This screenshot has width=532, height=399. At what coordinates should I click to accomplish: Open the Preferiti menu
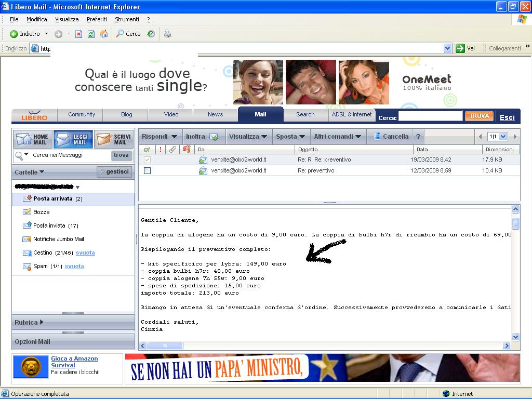pos(97,19)
